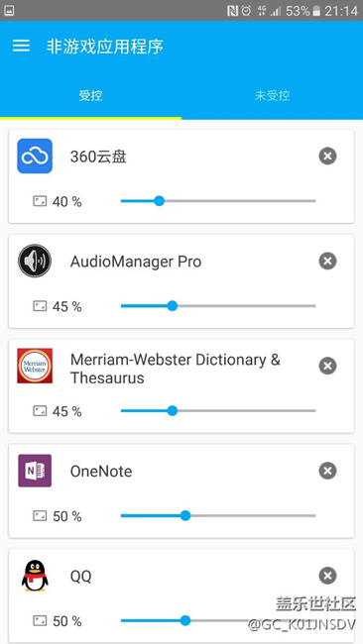This screenshot has height=644, width=363.
Task: Tap the OneNote app icon
Action: (x=35, y=471)
